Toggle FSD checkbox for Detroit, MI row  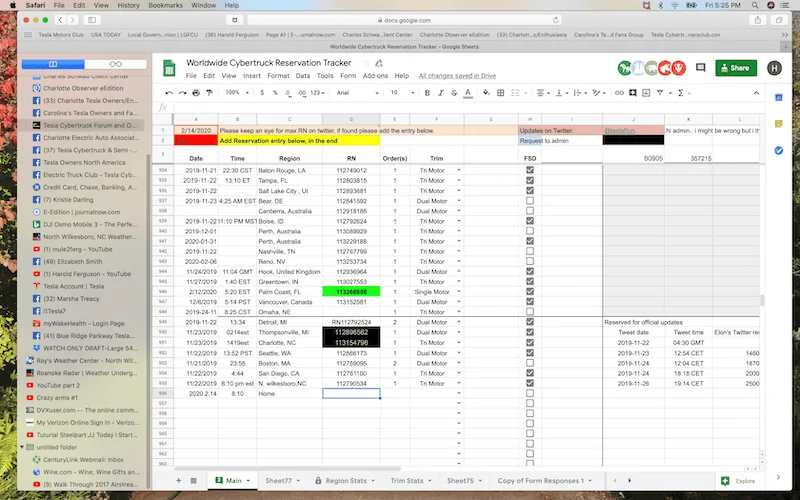(530, 322)
